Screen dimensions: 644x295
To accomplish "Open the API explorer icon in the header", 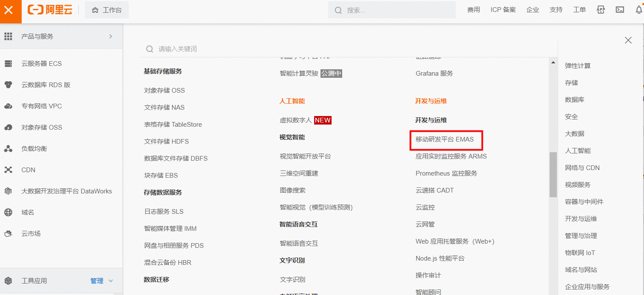I will pos(601,10).
